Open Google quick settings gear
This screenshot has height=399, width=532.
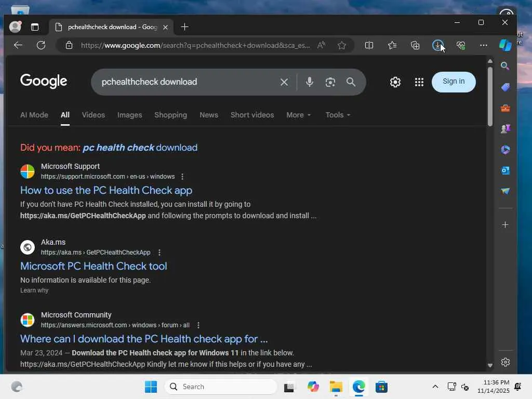pos(395,82)
